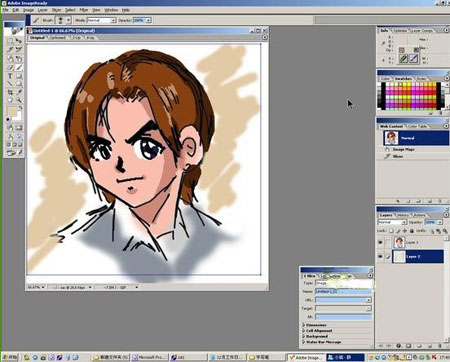The width and height of the screenshot is (450, 362).
Task: Open Adobe ImageReady taskbar button
Action: [306, 357]
